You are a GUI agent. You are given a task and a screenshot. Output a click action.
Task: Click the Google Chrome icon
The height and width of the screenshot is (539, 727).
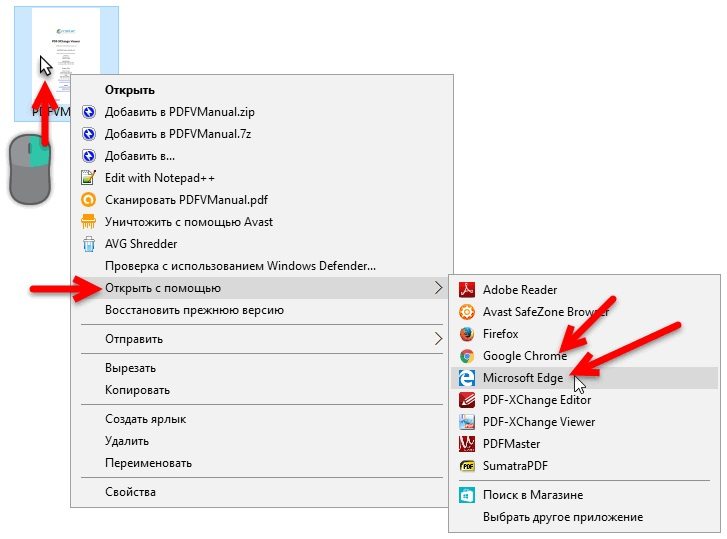coord(467,356)
